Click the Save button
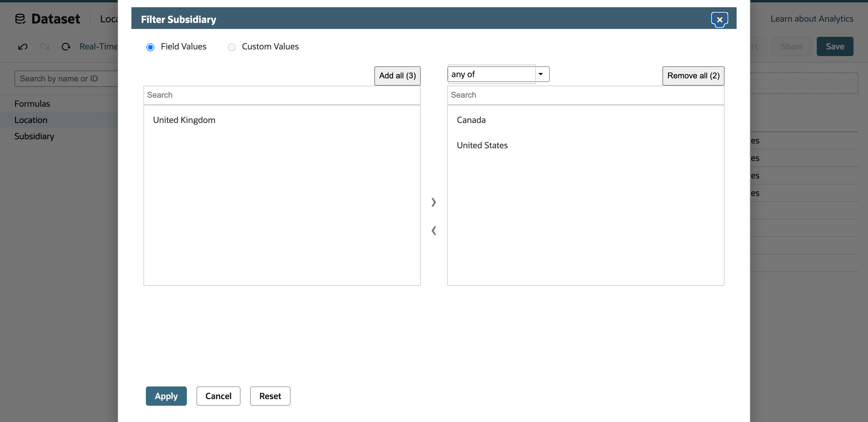This screenshot has height=422, width=868. 835,46
